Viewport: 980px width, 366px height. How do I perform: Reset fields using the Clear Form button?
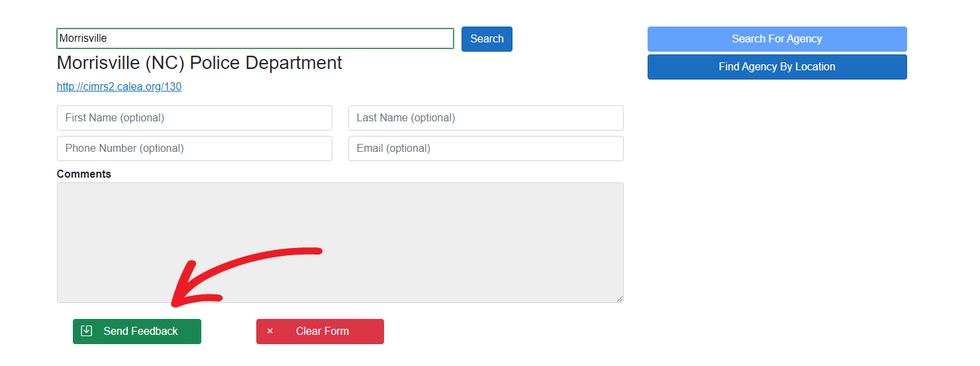coord(320,332)
